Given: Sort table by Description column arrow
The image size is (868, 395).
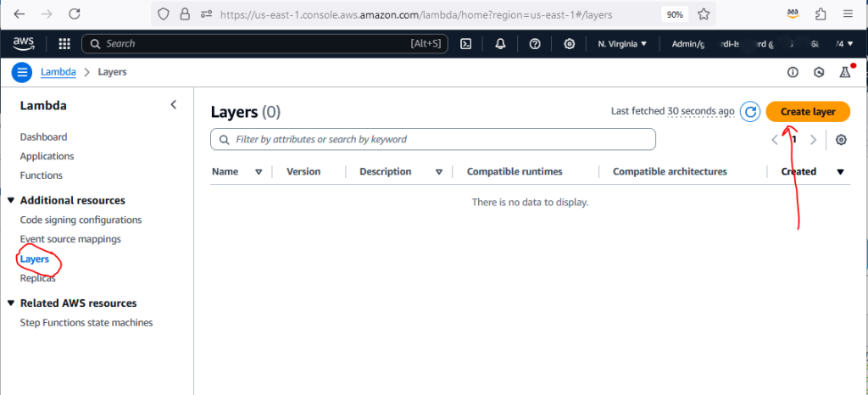Looking at the screenshot, I should (x=439, y=172).
